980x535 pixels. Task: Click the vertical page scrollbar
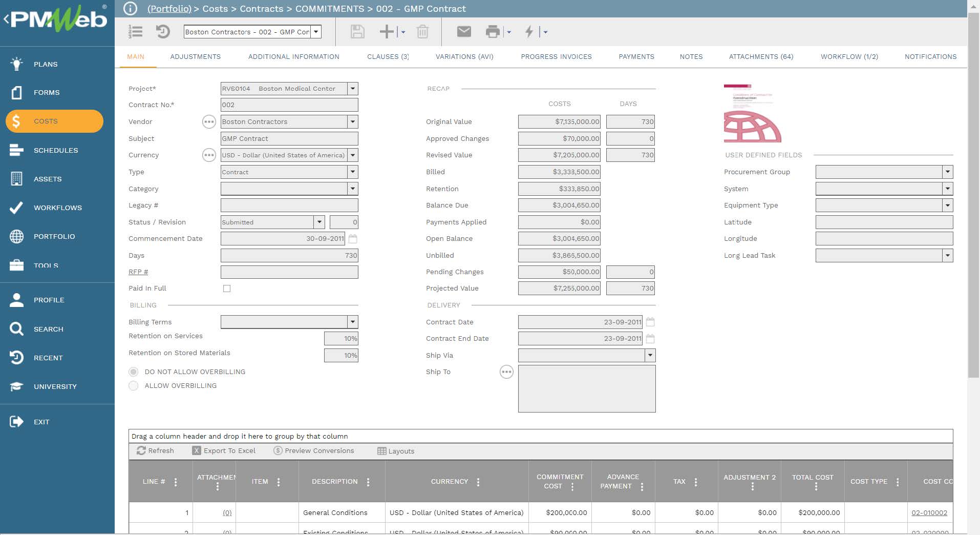click(973, 195)
